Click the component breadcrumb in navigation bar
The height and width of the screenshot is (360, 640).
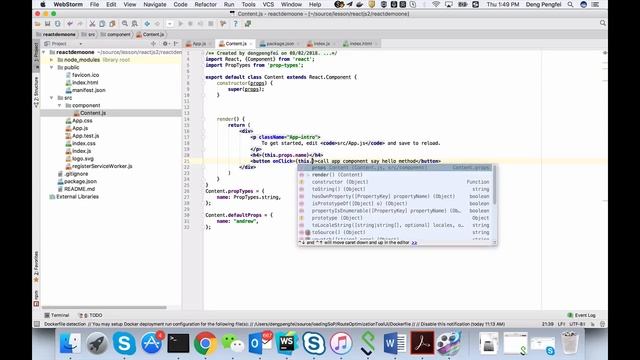(x=116, y=35)
